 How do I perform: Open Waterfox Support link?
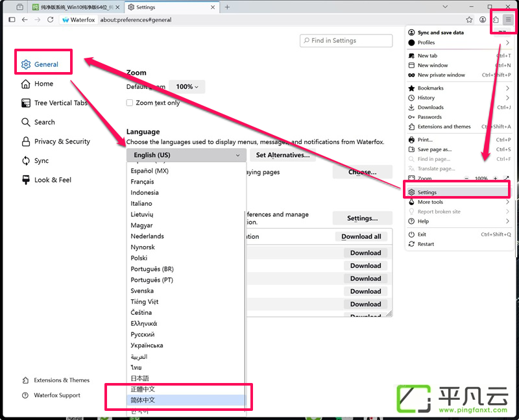point(51,395)
